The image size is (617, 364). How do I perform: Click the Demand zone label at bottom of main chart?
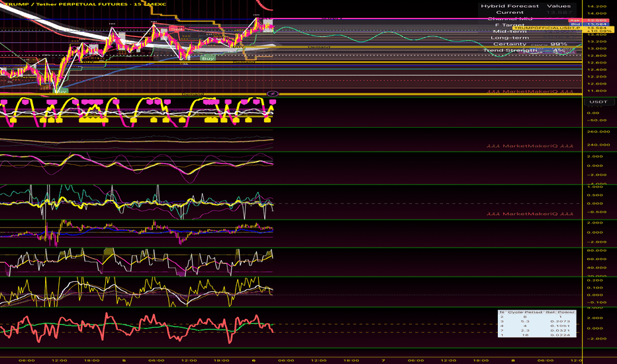(193, 94)
